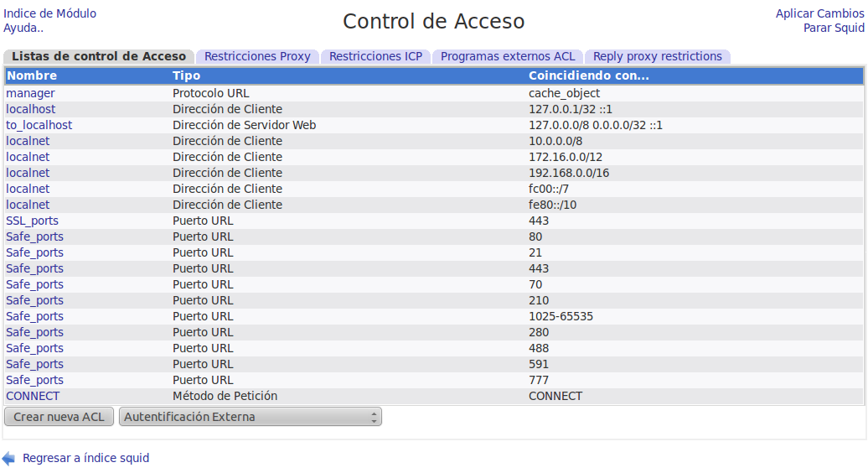
Task: Open the CONNECT ACL entry
Action: click(x=33, y=396)
